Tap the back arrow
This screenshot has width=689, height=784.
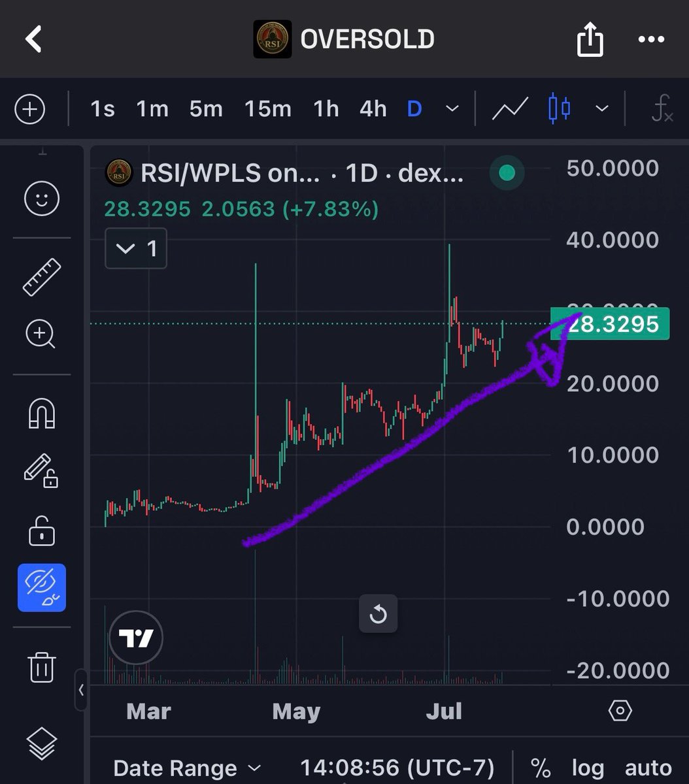tap(34, 39)
